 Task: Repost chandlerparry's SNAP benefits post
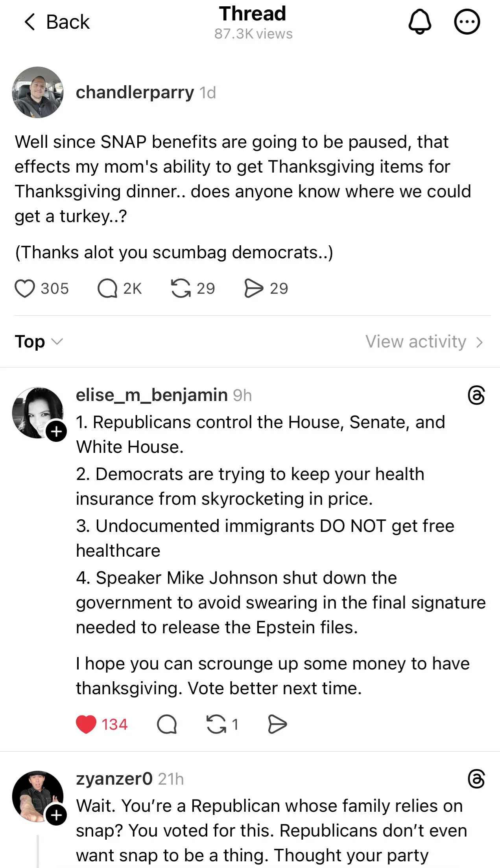point(181,288)
